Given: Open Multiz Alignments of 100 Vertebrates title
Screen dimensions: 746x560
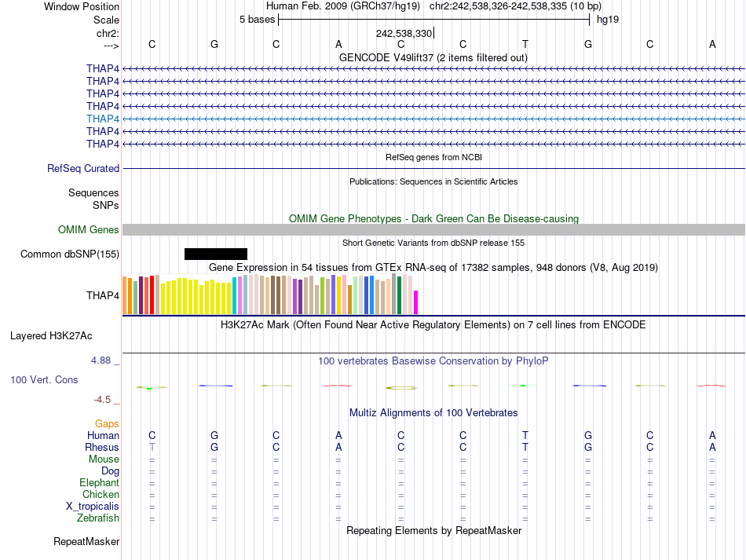Looking at the screenshot, I should tap(433, 412).
